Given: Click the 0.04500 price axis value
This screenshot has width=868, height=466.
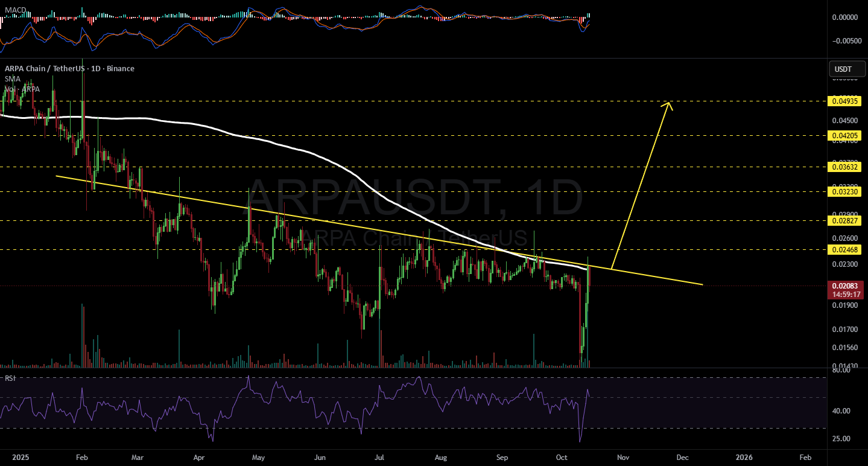Looking at the screenshot, I should click(844, 120).
